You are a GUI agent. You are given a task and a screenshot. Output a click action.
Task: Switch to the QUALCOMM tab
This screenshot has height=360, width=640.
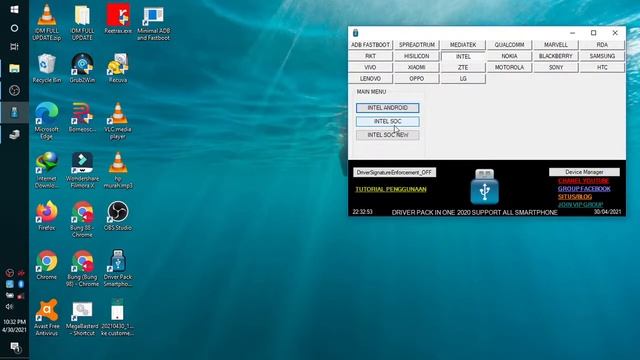[509, 44]
